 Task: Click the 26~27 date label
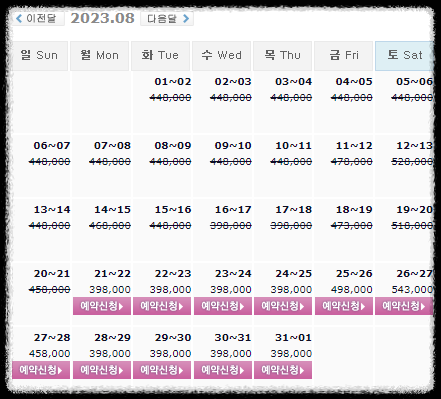tap(414, 274)
